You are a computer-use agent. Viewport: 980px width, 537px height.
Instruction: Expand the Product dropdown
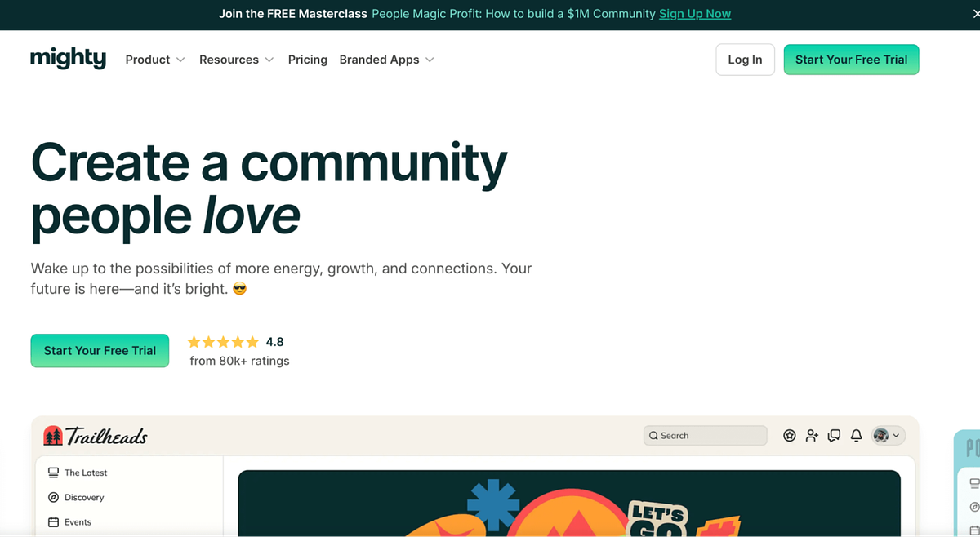tap(154, 59)
